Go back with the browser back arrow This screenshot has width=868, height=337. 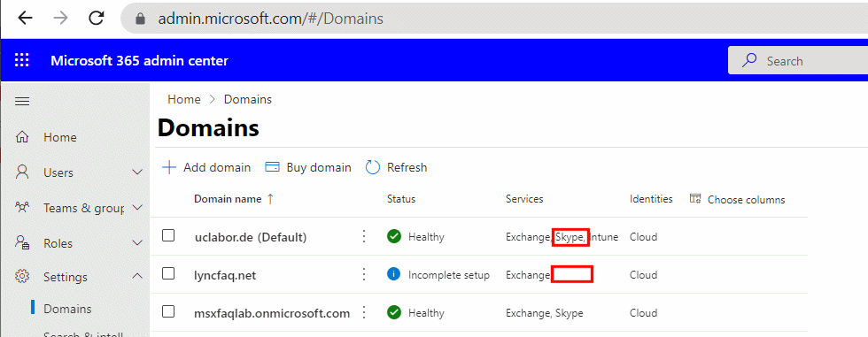26,19
